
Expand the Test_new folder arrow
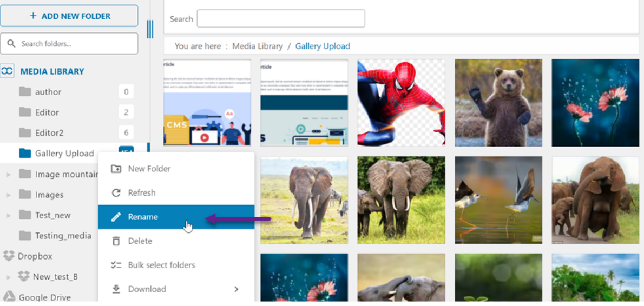[9, 216]
